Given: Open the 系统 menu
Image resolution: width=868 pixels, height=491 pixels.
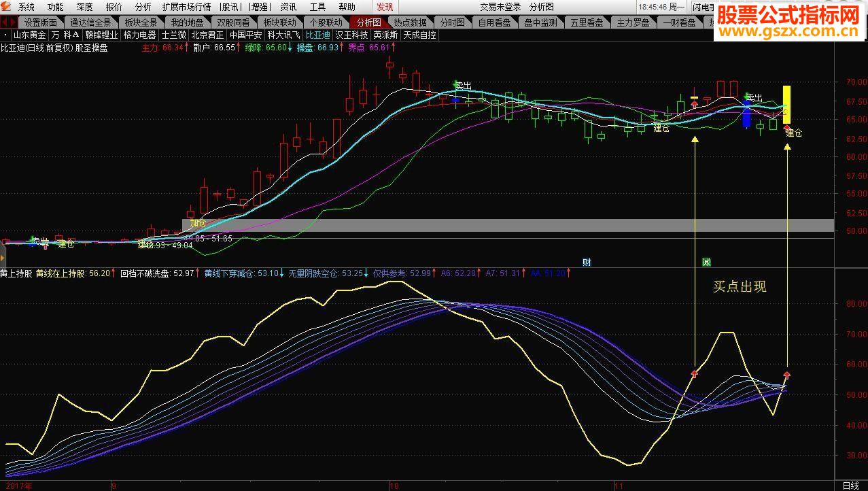Looking at the screenshot, I should pos(27,7).
